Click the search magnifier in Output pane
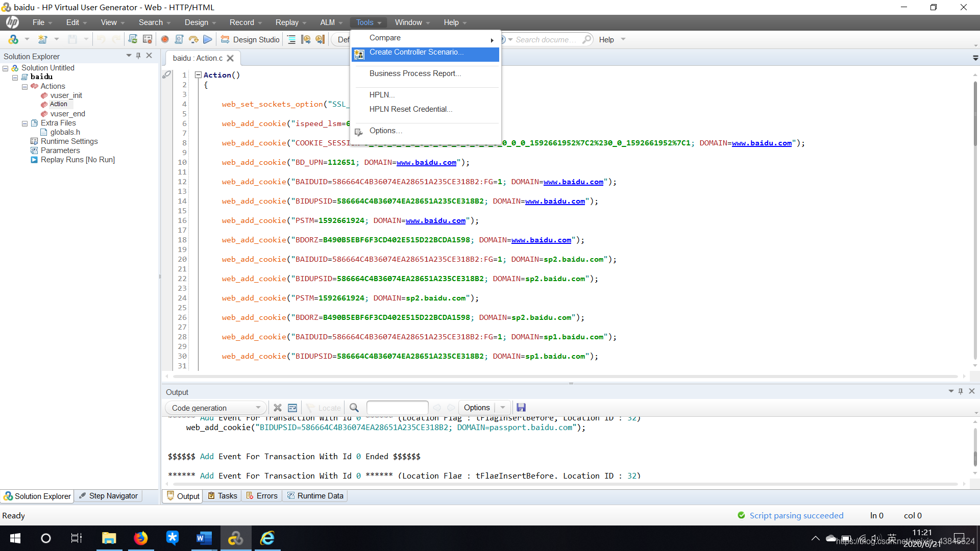980x551 pixels. (x=354, y=408)
